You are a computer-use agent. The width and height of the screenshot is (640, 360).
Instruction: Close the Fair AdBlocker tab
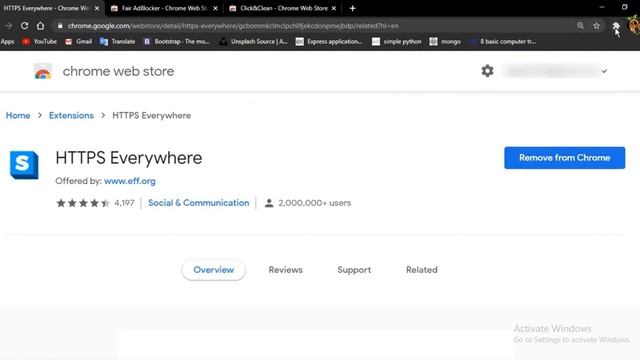(216, 8)
